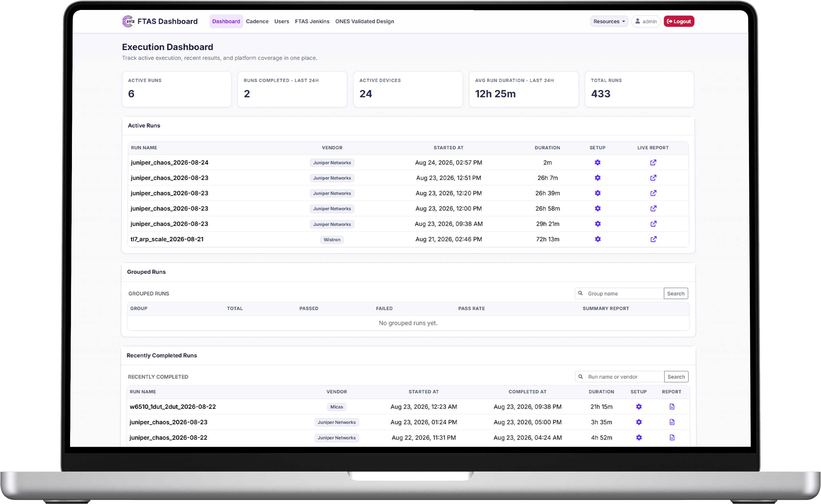The height and width of the screenshot is (504, 821).
Task: Click the Micas vendor badge
Action: [336, 407]
